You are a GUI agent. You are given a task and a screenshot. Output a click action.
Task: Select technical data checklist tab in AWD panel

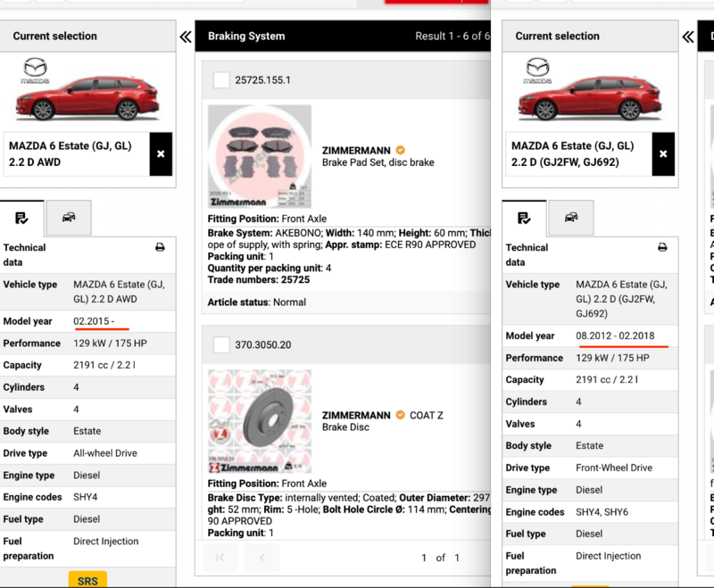[23, 217]
